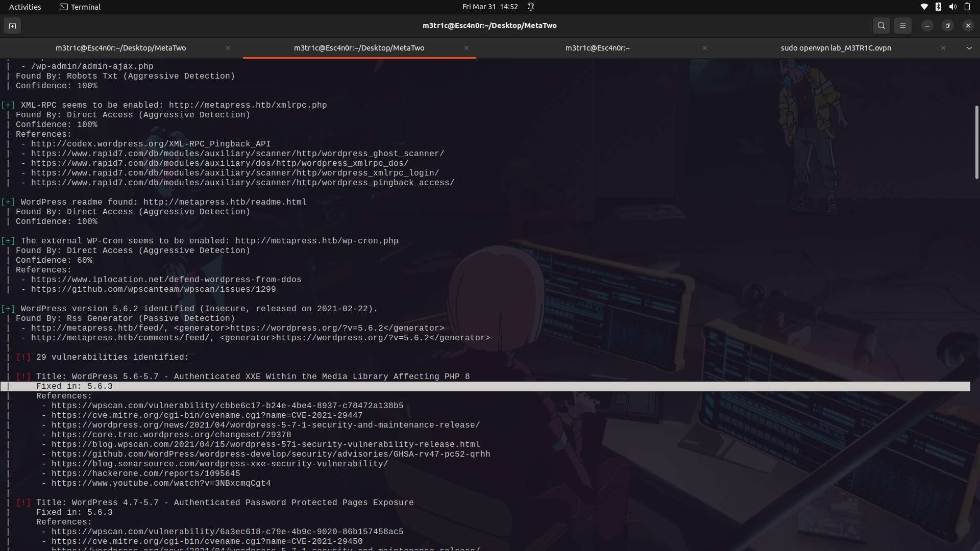
Task: Click the volume icon
Action: pos(952,7)
